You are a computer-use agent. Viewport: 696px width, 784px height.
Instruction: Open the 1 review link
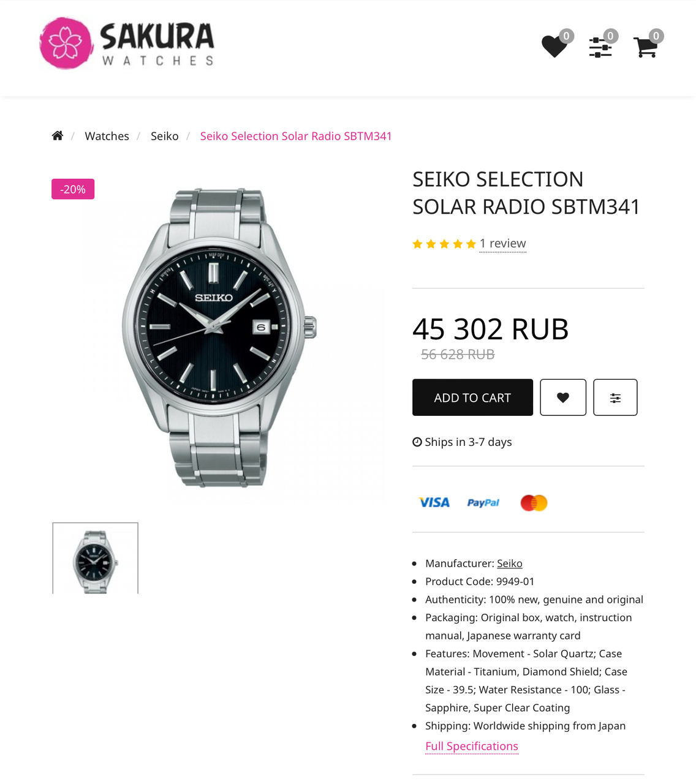click(502, 244)
